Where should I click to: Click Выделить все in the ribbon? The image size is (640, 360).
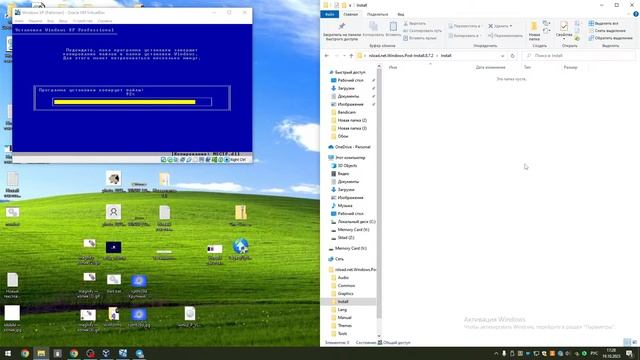click(603, 24)
